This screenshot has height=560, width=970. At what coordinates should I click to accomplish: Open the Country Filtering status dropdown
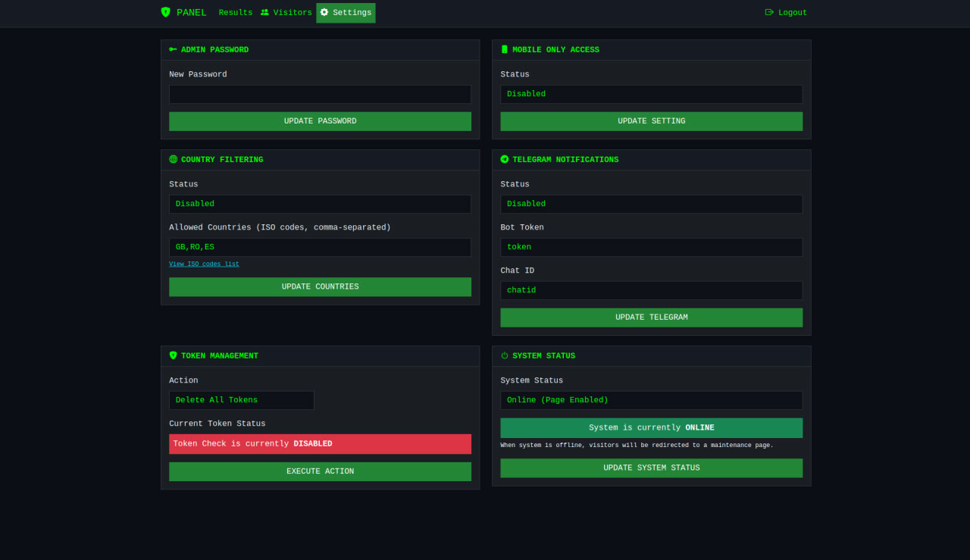[x=320, y=204]
